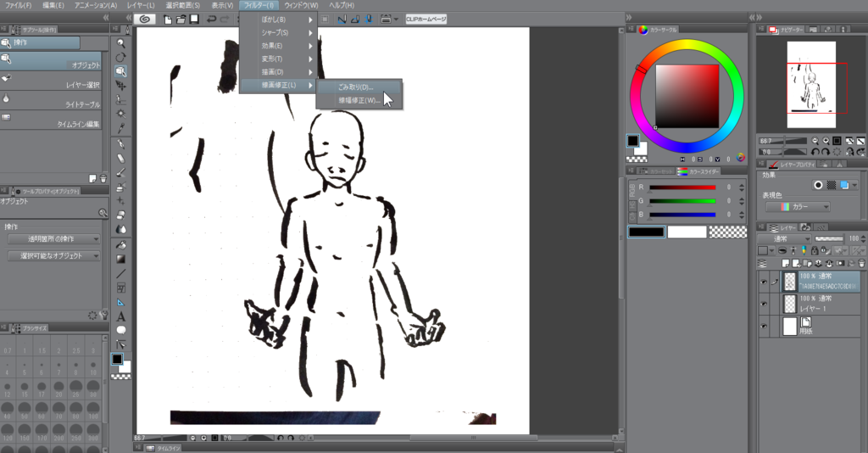The width and height of the screenshot is (868, 453).
Task: Hide the 用紙 paper layer eye
Action: click(764, 327)
